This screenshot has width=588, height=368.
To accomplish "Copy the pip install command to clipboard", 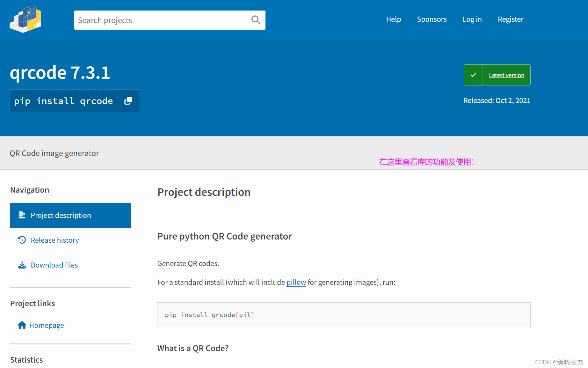I will coord(128,101).
